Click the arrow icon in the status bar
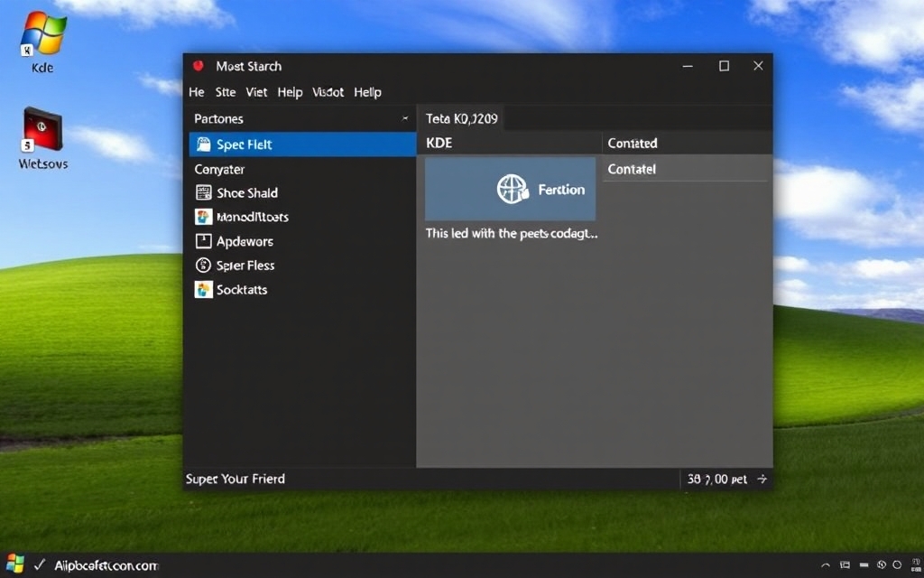Screen dimensions: 924x578 click(762, 479)
